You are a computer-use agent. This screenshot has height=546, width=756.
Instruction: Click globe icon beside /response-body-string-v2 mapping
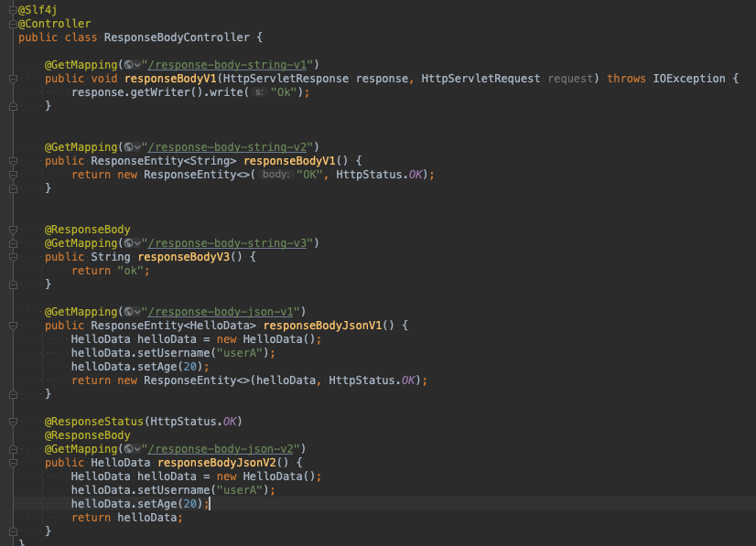tap(128, 147)
